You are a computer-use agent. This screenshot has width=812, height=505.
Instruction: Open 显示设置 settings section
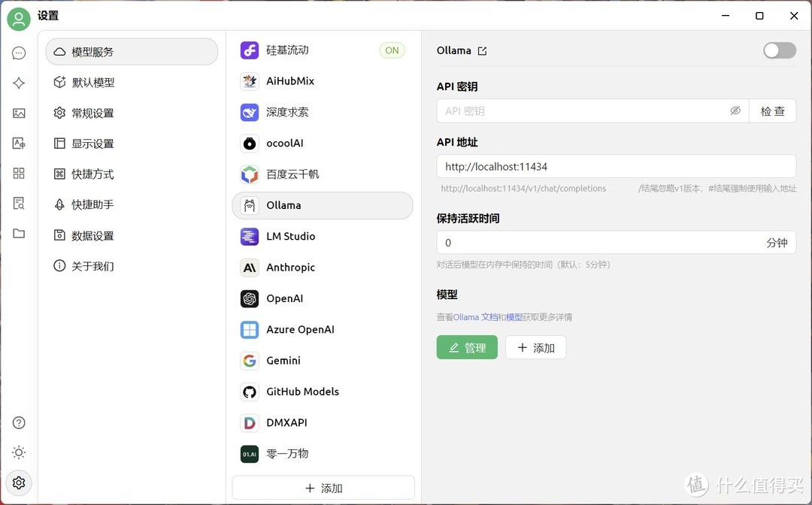[x=132, y=144]
